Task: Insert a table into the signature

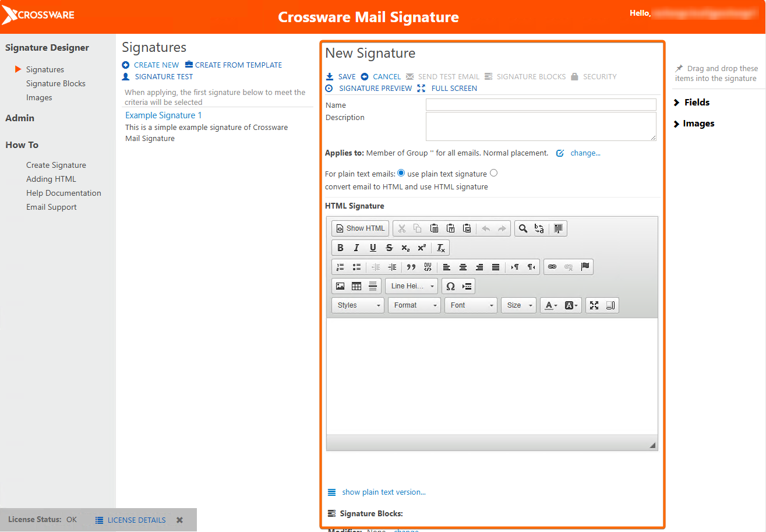Action: [x=356, y=286]
